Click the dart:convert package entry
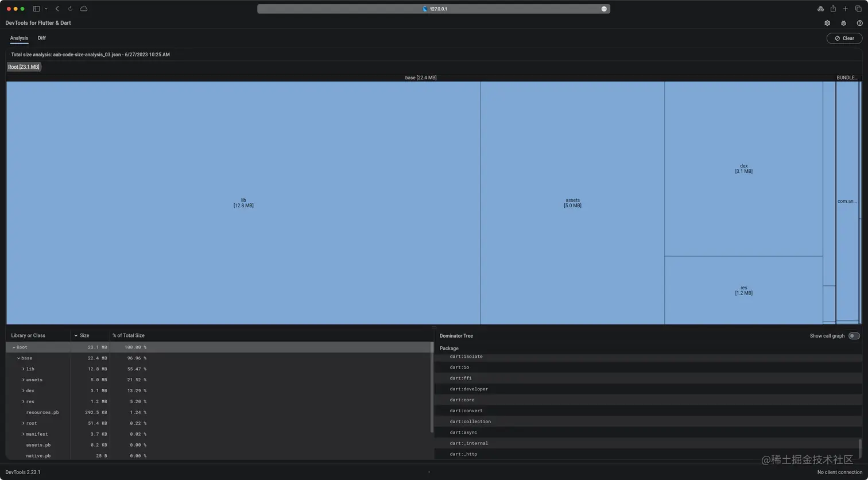868x480 pixels. tap(466, 411)
